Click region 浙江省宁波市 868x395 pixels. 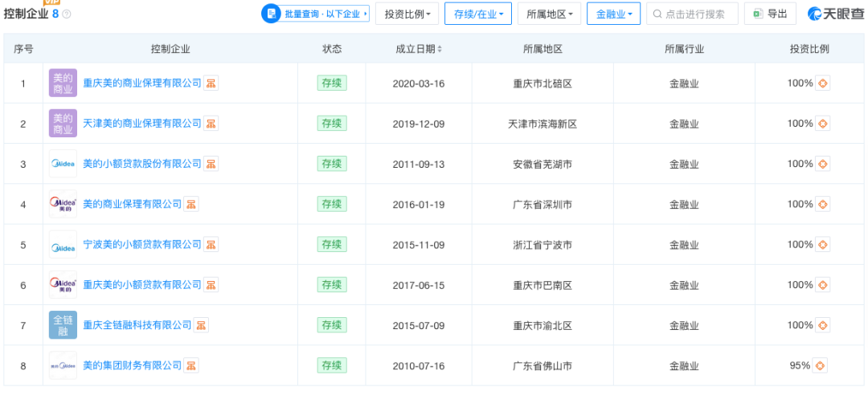tap(542, 245)
